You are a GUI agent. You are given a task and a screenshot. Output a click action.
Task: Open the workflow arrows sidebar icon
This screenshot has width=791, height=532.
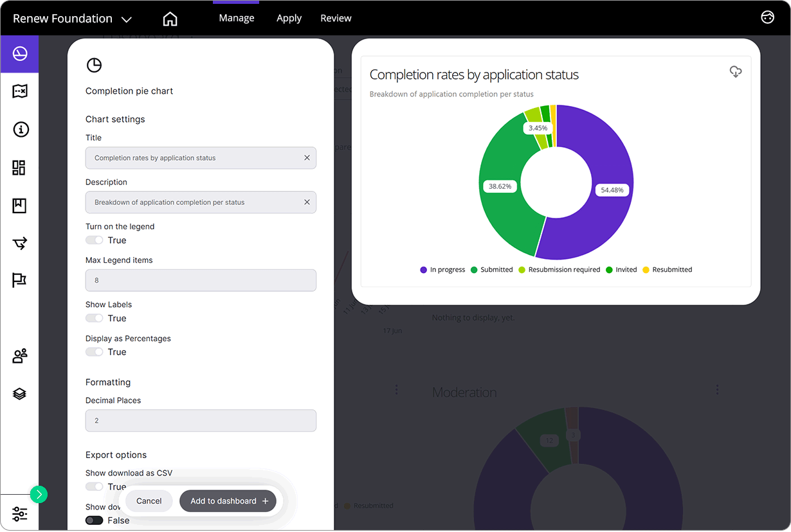20,243
